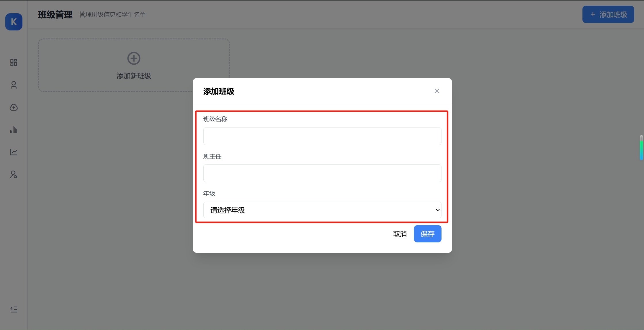Click the blue K logo icon
644x330 pixels.
point(14,22)
